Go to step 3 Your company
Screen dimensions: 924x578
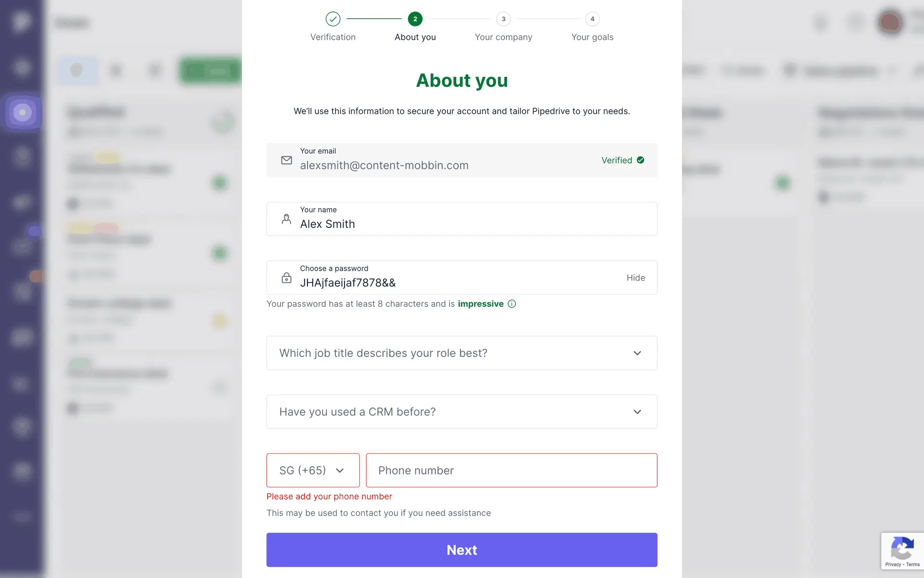503,19
